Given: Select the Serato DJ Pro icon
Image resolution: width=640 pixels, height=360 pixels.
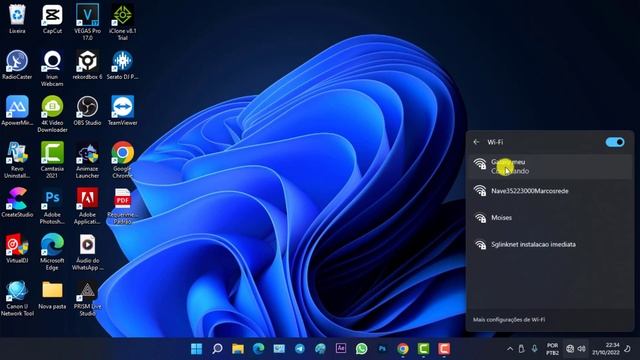Looking at the screenshot, I should (x=122, y=64).
